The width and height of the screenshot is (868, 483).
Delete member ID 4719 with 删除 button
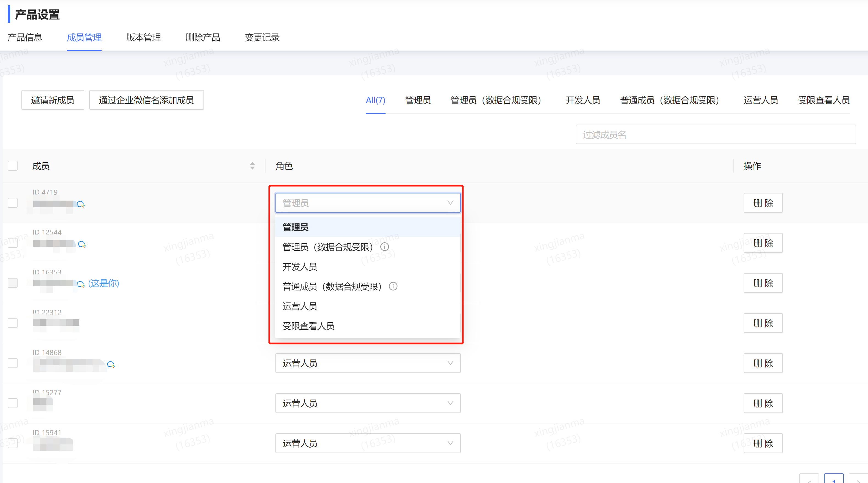763,203
